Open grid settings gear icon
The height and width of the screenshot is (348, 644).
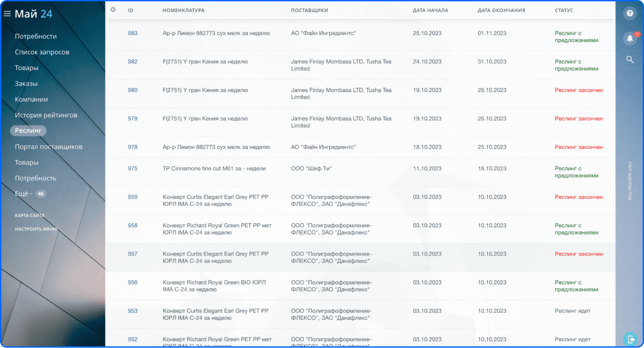tap(113, 10)
